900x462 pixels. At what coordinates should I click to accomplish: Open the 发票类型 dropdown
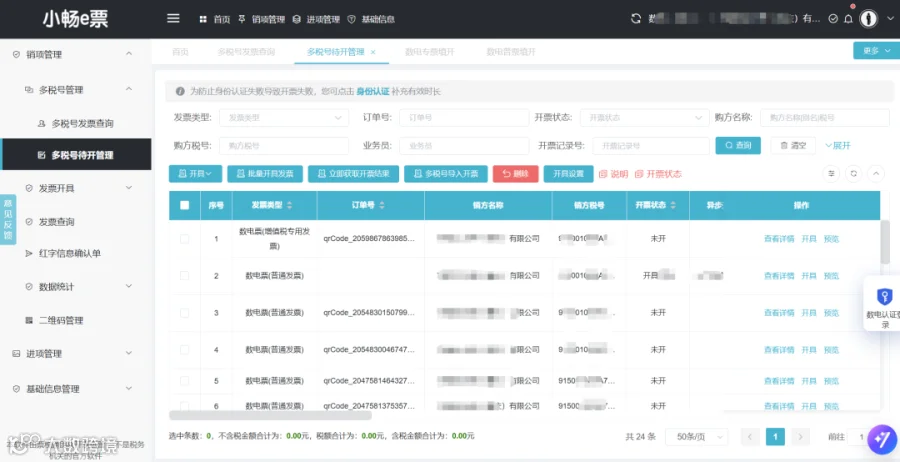coord(284,118)
